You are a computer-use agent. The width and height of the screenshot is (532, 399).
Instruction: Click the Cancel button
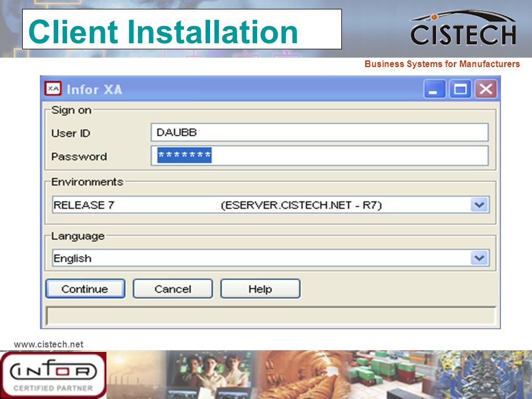point(173,289)
